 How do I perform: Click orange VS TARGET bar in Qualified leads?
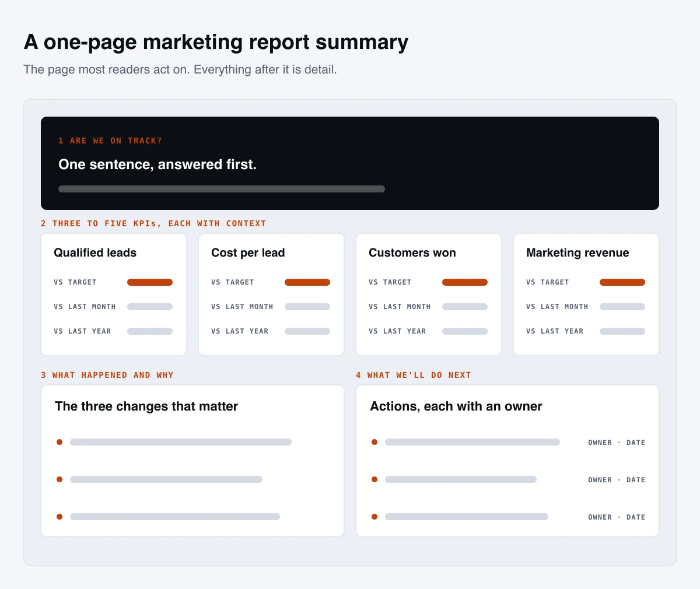[x=150, y=282]
